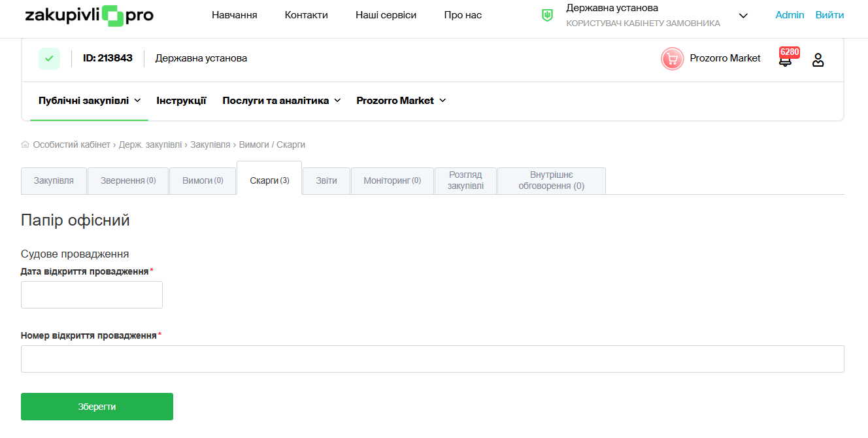868x438 pixels.
Task: Click the Номер відкриття провадження input
Action: pos(432,359)
